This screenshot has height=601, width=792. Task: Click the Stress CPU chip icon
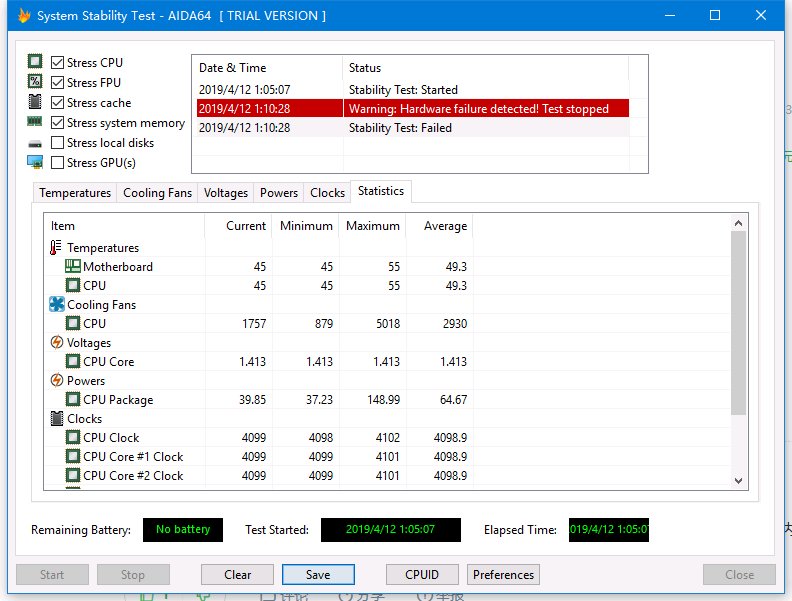(35, 62)
